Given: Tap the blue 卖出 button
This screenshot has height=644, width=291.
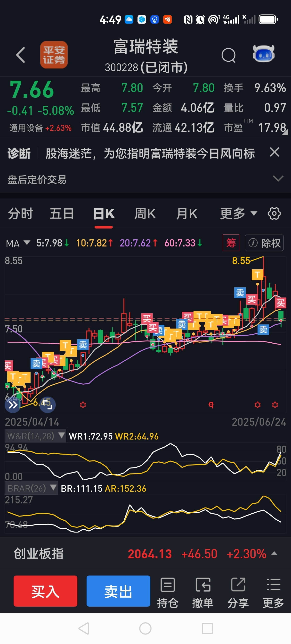Looking at the screenshot, I should click(x=118, y=591).
